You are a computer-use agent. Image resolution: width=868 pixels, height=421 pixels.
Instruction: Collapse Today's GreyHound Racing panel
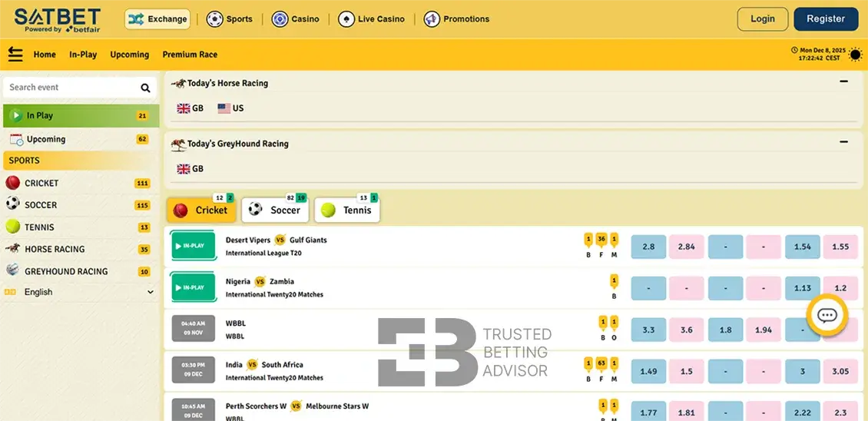(x=843, y=142)
